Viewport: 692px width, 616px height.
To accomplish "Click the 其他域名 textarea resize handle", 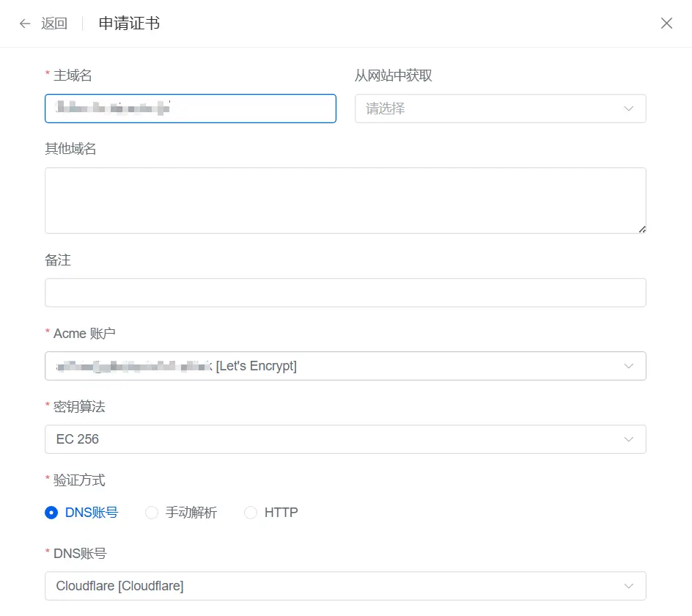I will coord(642,229).
